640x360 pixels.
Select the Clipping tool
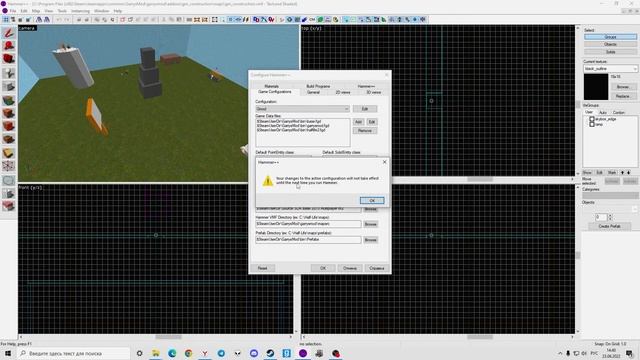tap(9, 153)
